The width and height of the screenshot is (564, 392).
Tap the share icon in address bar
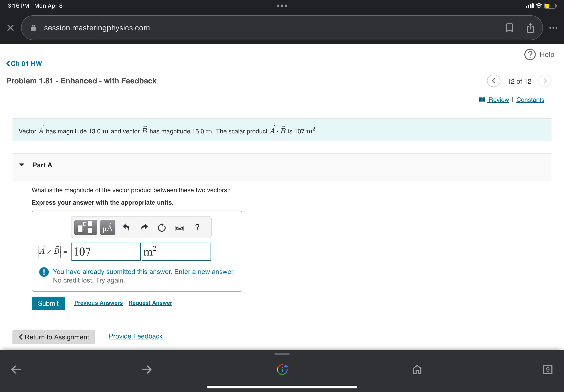click(x=530, y=28)
